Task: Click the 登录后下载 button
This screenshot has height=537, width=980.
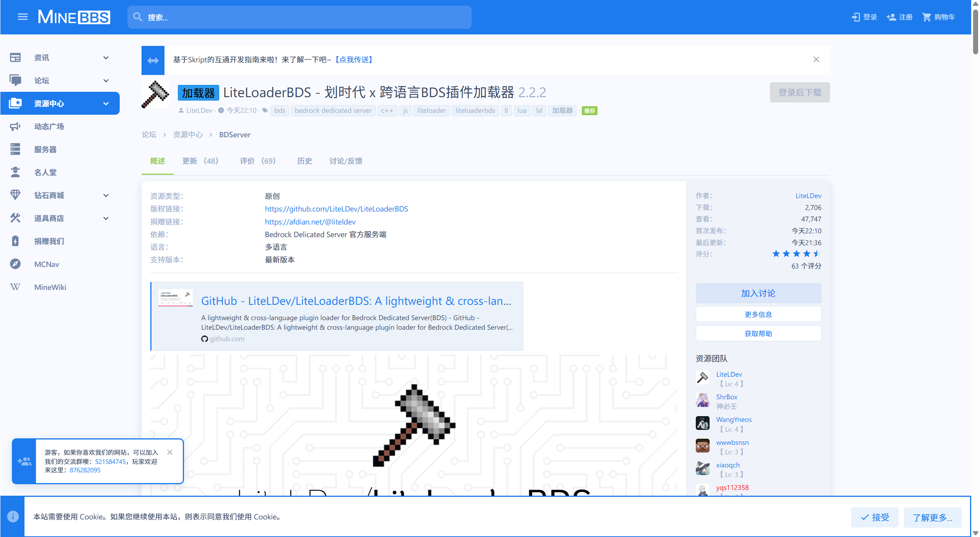Action: (x=800, y=93)
